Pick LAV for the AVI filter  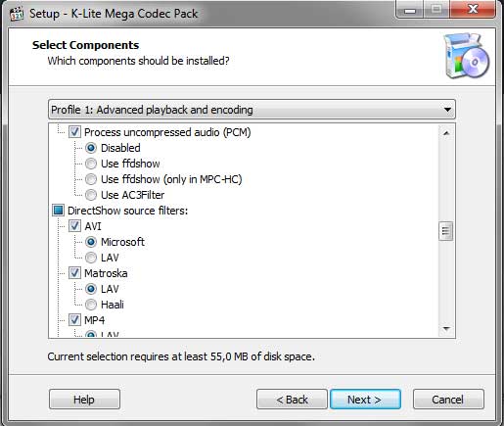pos(91,258)
